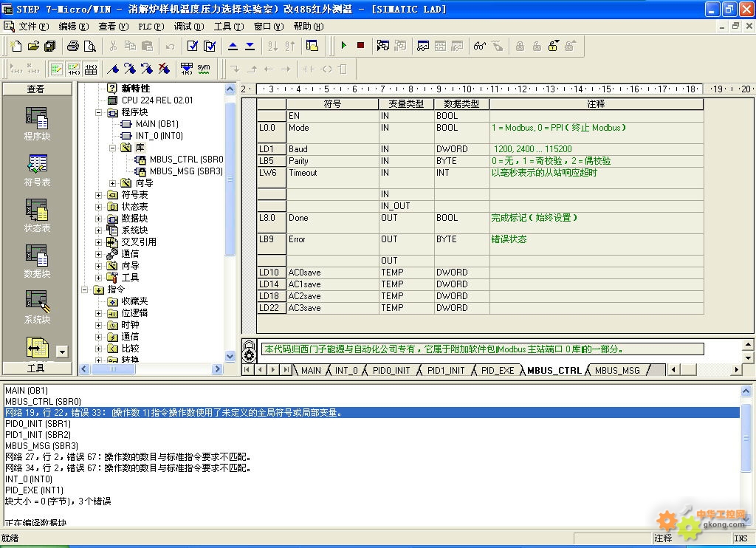
Task: Switch to the MBUS_MSG tab
Action: [617, 371]
